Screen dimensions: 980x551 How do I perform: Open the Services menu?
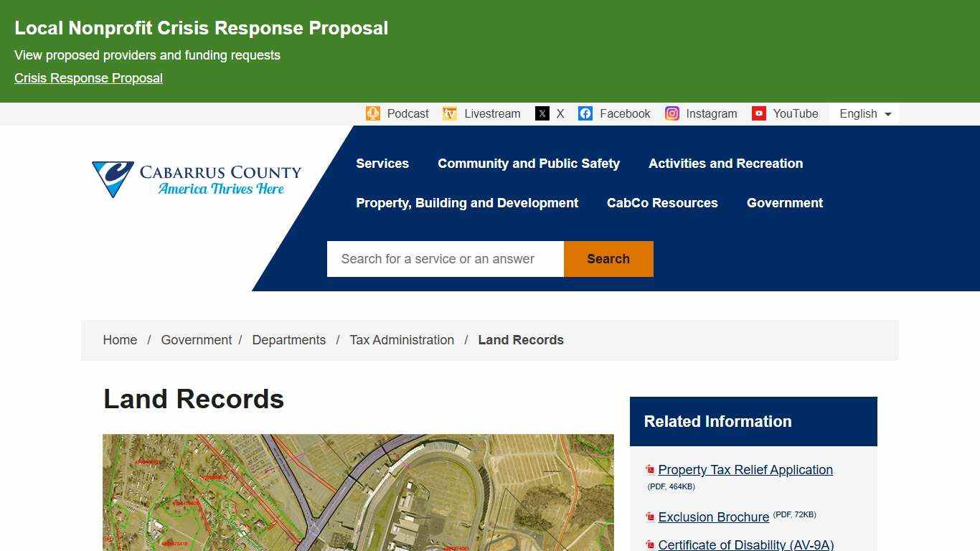[382, 164]
